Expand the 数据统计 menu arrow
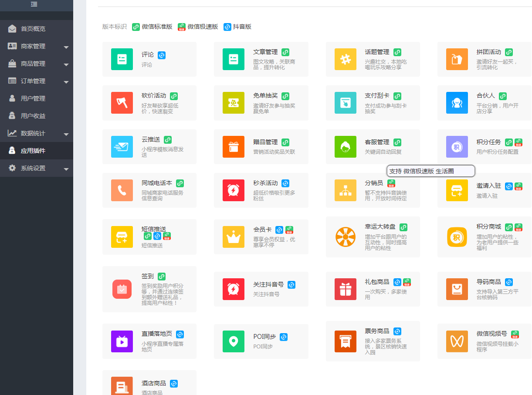Screen dimensions: 532x395 (x=66, y=134)
